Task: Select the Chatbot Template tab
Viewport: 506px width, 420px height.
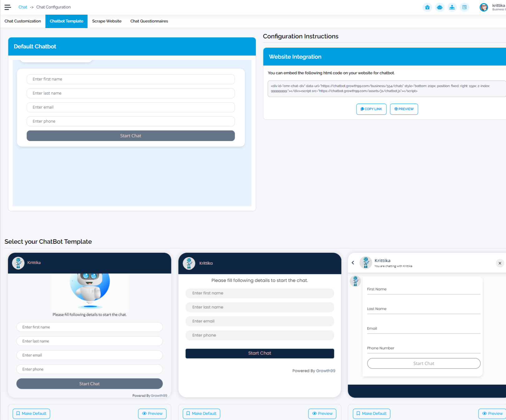Action: click(x=66, y=21)
